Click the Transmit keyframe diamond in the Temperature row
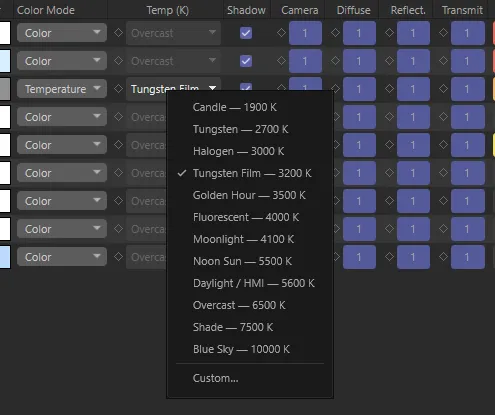Screen dimensions: 495x415 [x=443, y=89]
